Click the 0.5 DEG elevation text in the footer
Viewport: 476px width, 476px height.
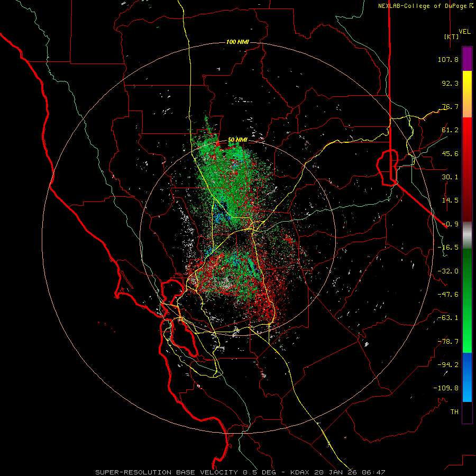(259, 472)
